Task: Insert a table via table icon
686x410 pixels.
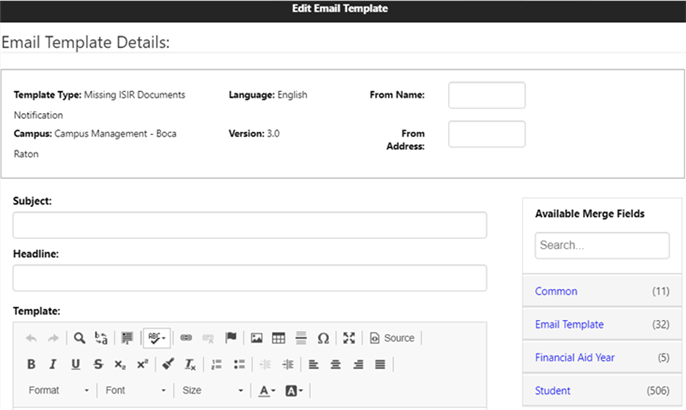Action: (x=278, y=338)
